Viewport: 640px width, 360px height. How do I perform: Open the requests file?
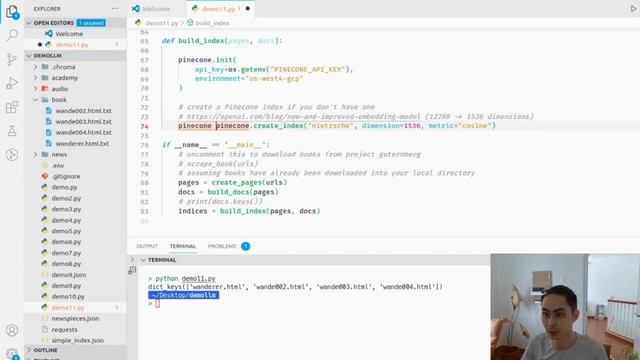tap(64, 329)
